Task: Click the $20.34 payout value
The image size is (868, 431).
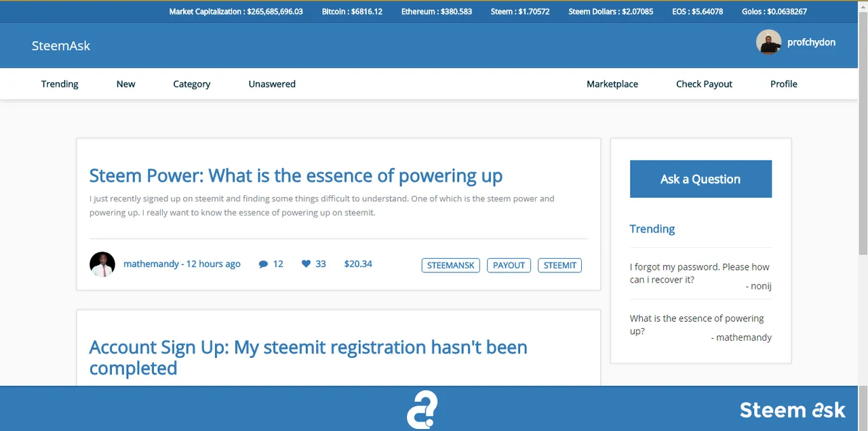Action: pos(358,264)
